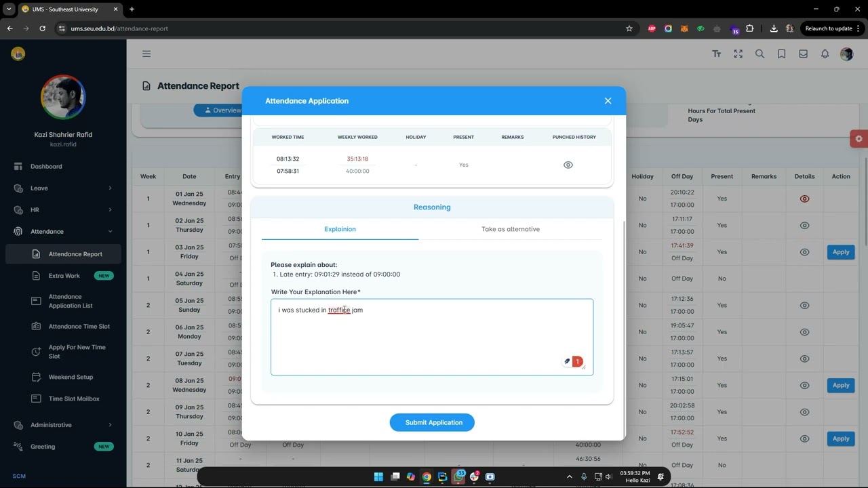868x488 pixels.
Task: Click the Overview tab button
Action: coord(218,110)
